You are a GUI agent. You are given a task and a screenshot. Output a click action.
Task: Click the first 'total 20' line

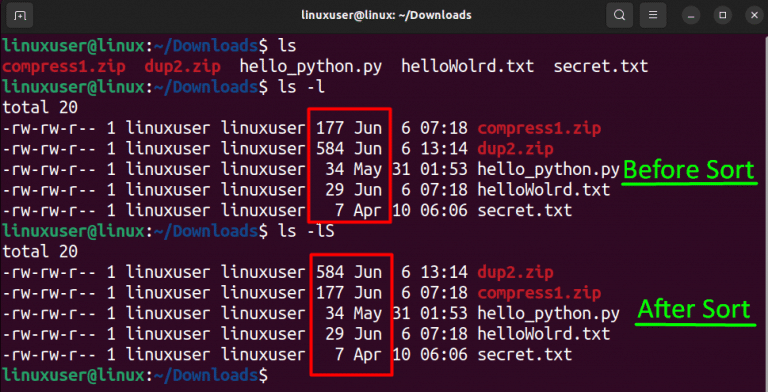pyautogui.click(x=40, y=107)
